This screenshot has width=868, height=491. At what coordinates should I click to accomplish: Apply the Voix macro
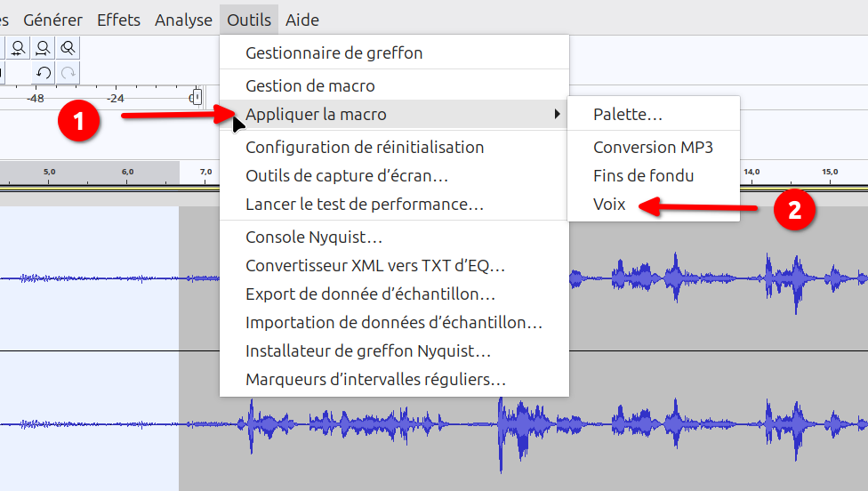(x=609, y=205)
